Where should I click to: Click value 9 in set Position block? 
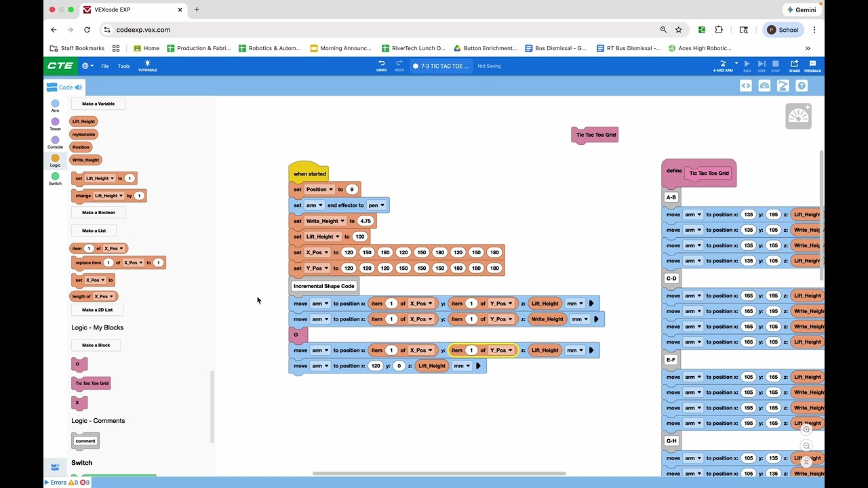(x=351, y=189)
